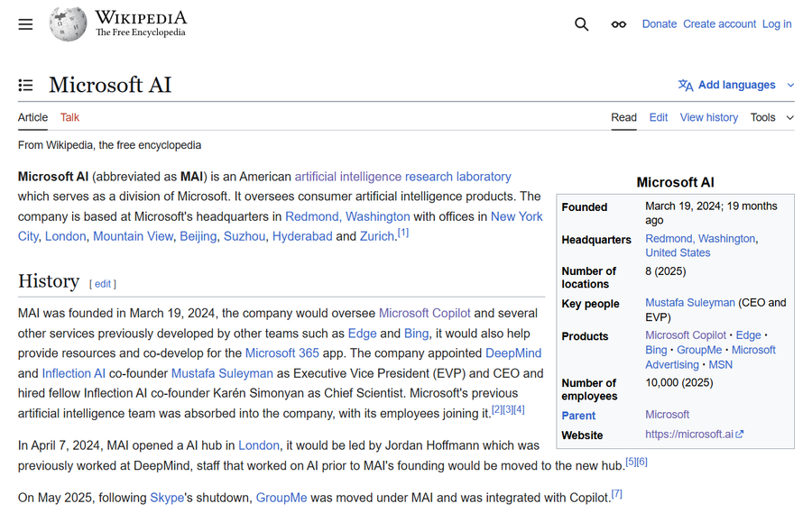Open infobox Microsoft Copilot product link
This screenshot has height=513, width=812.
click(x=686, y=335)
